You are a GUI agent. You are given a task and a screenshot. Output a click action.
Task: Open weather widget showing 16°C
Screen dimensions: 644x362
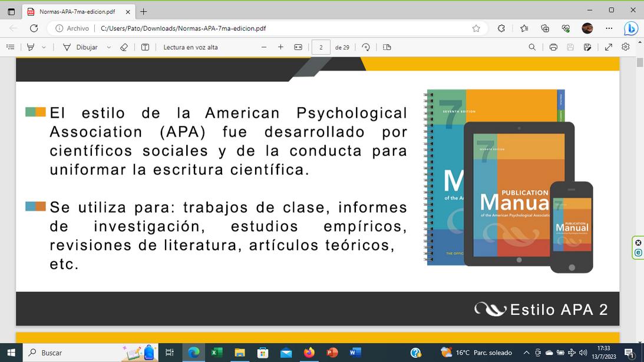[x=477, y=353]
